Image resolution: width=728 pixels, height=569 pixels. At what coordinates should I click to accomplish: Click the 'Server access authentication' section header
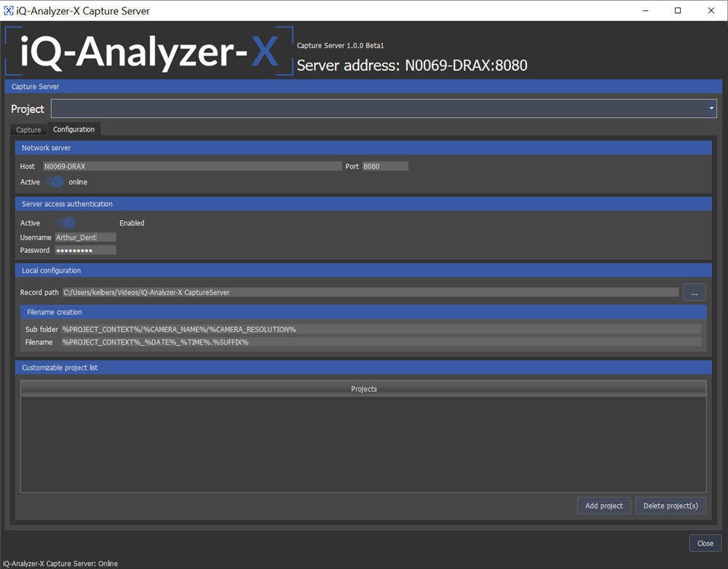click(x=363, y=204)
